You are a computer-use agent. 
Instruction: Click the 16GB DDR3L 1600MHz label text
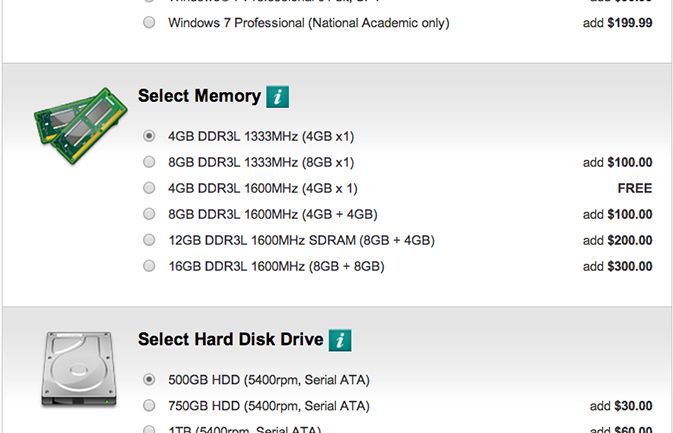(x=276, y=266)
